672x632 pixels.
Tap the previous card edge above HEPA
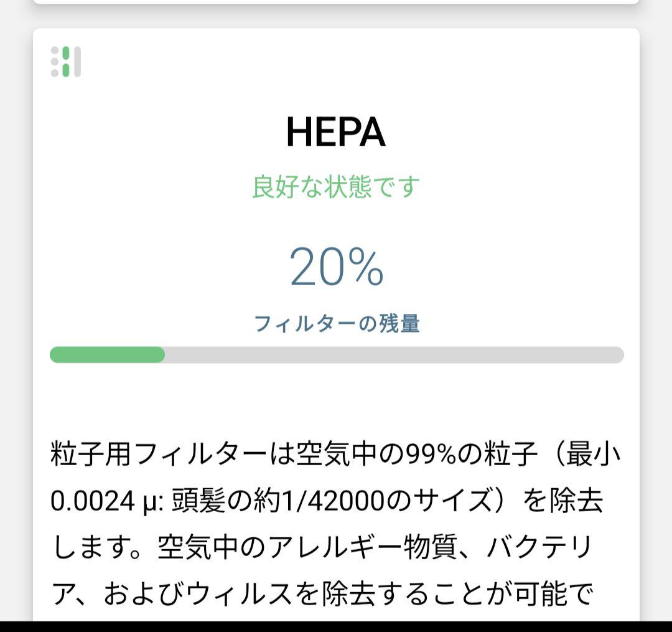tap(336, 2)
